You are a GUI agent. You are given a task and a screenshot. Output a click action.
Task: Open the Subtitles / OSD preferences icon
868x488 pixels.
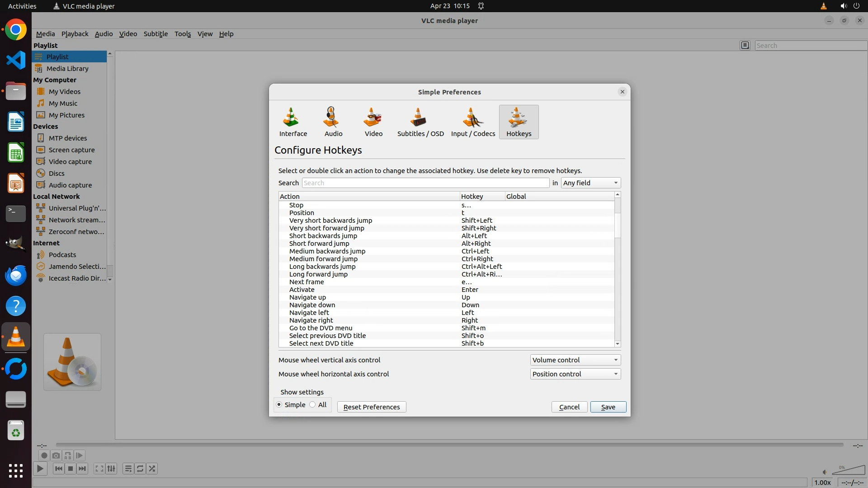(x=420, y=122)
